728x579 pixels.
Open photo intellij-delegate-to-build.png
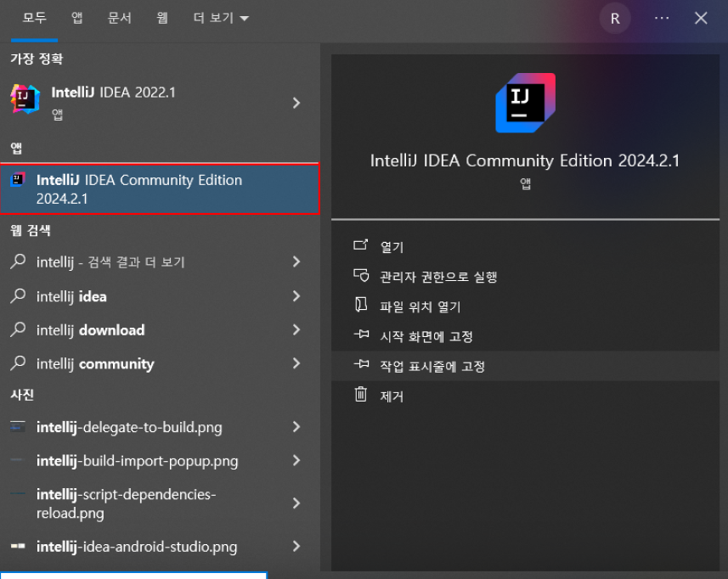160,427
